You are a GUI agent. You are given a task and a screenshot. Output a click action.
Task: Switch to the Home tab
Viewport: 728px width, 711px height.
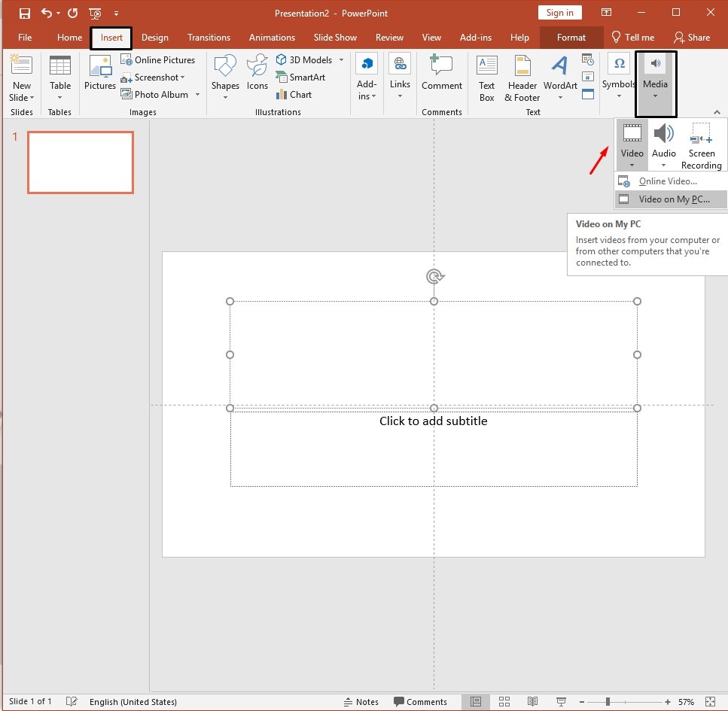click(69, 38)
